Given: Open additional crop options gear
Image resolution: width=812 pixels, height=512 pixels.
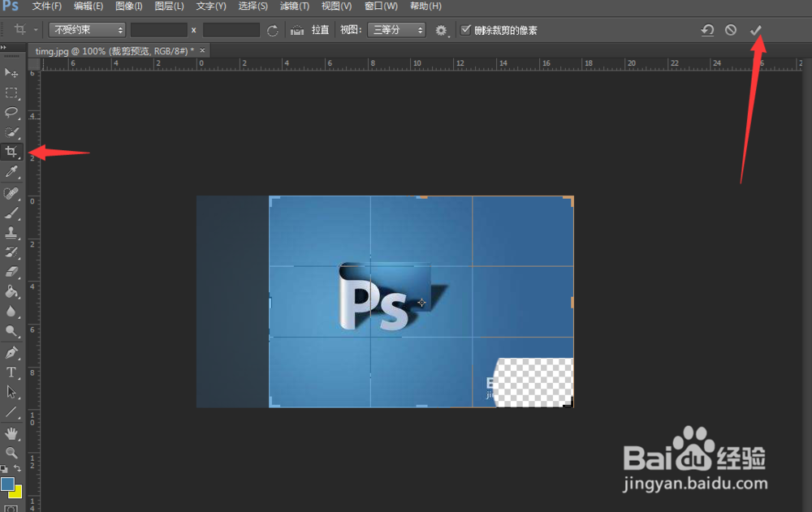Looking at the screenshot, I should pos(441,31).
